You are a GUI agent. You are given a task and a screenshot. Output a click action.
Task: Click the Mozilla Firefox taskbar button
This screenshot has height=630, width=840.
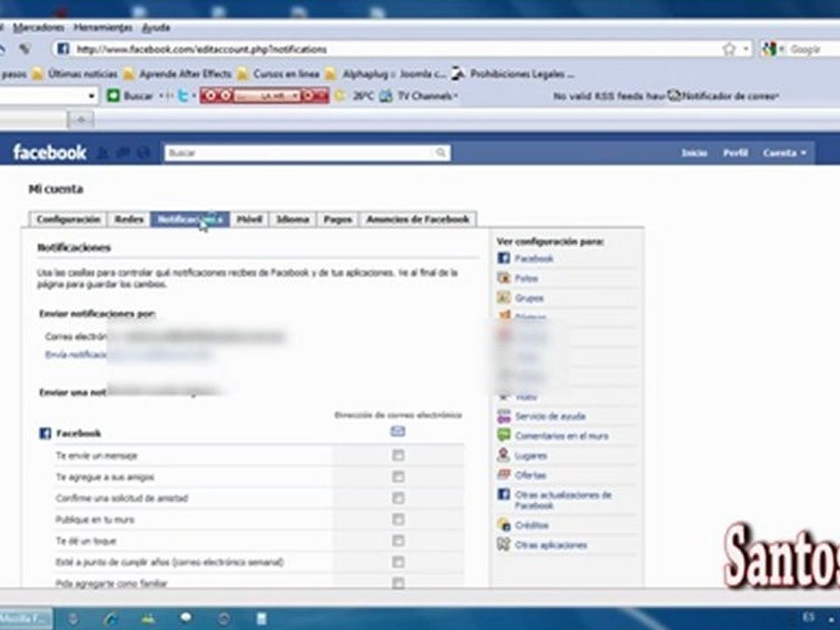click(x=25, y=619)
